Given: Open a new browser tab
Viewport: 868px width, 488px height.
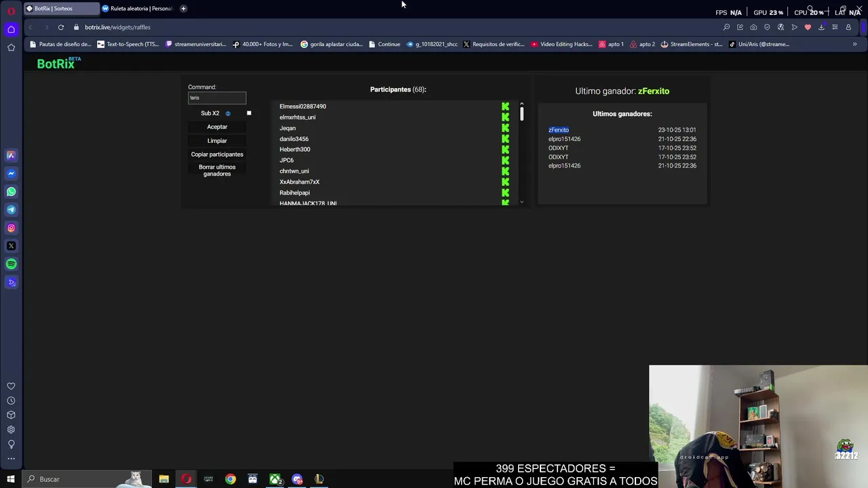Looking at the screenshot, I should pos(183,9).
